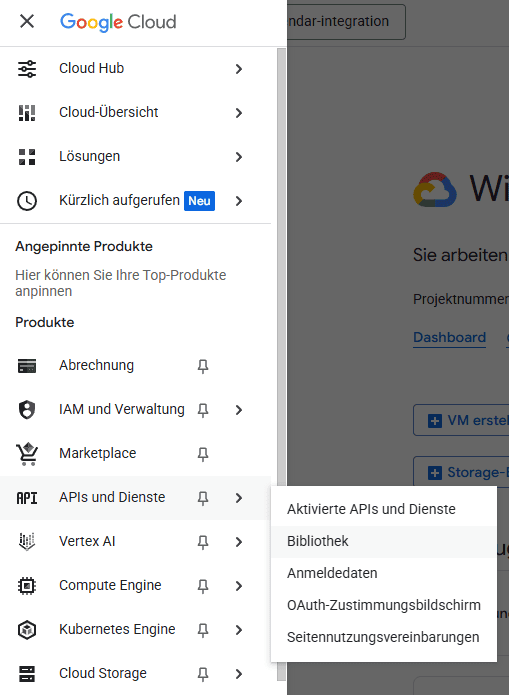Expand the Lösungen submenu arrow

tap(239, 157)
